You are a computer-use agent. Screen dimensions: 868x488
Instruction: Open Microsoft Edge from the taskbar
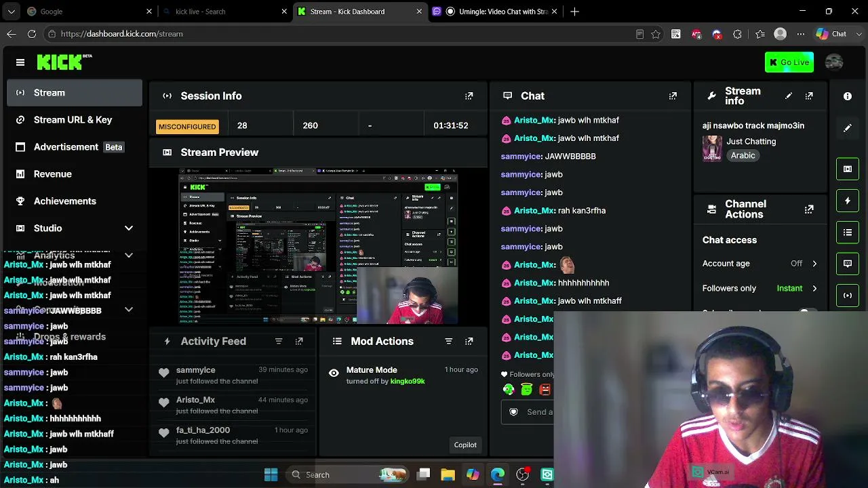coord(498,474)
